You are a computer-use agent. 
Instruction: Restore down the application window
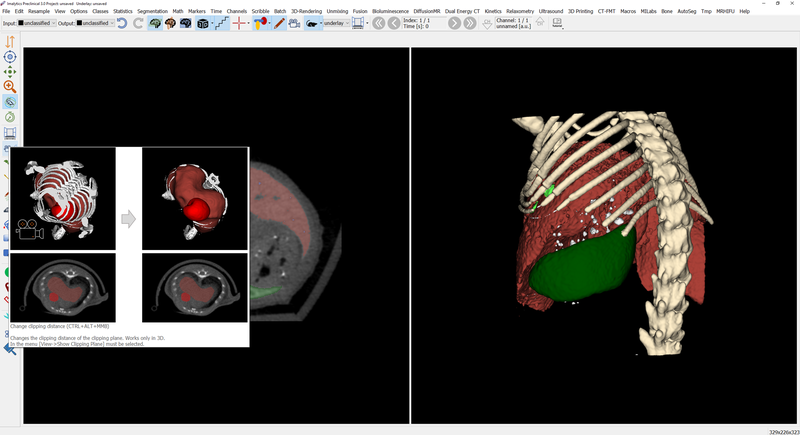778,3
